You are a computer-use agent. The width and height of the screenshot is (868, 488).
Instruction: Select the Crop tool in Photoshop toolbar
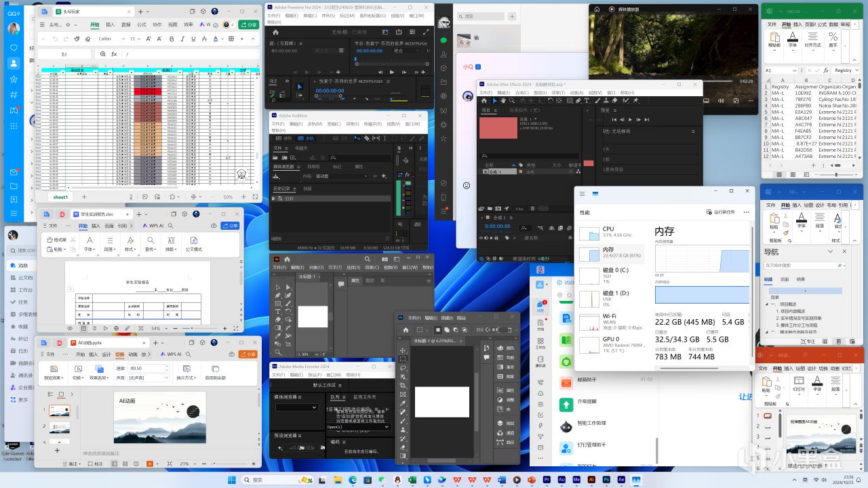(403, 386)
